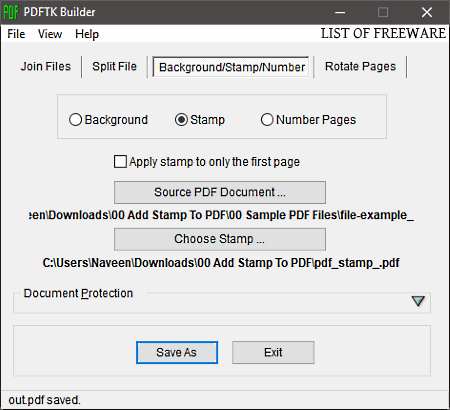
Task: Click the pdf_stamp_.pdf stamp path text
Action: (x=221, y=263)
